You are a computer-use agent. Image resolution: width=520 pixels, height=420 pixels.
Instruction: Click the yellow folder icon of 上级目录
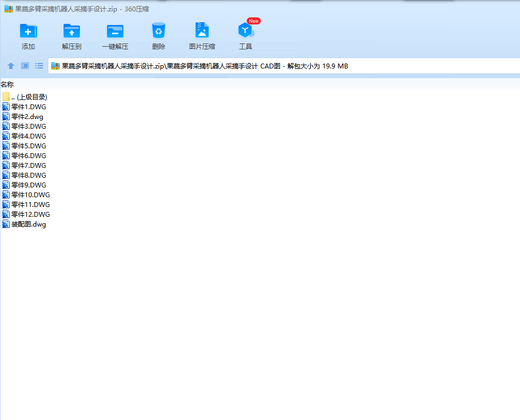click(x=6, y=97)
